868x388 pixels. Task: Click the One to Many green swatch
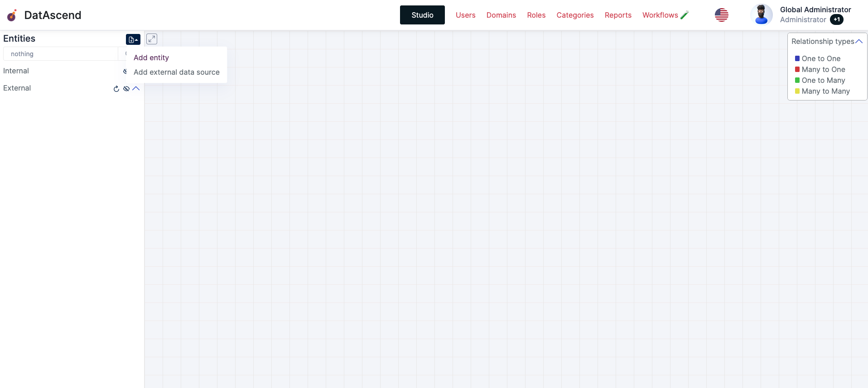coord(797,80)
